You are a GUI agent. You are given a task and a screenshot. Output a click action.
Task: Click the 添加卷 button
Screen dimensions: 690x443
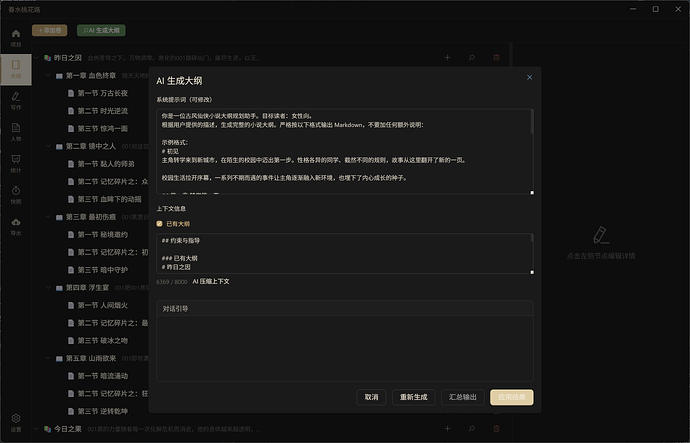(49, 30)
